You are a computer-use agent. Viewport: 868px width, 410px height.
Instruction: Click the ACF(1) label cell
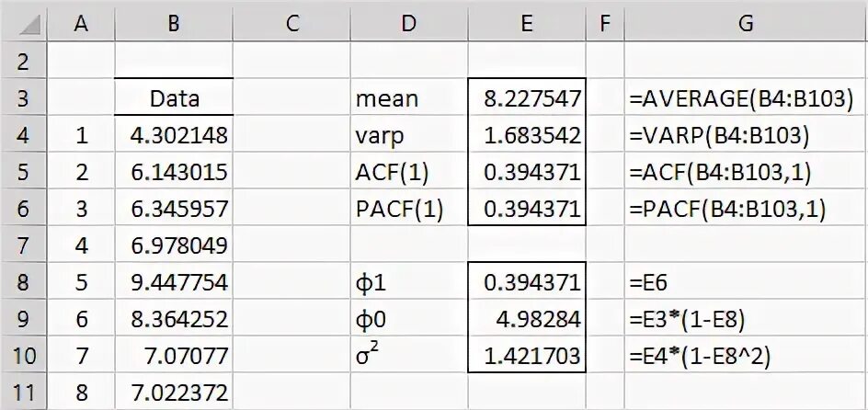pos(409,172)
